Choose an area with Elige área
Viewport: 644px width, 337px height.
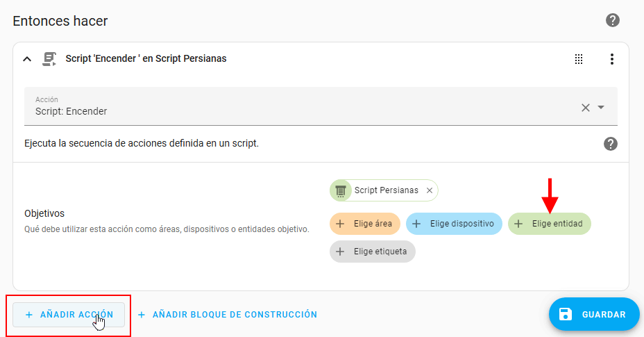pos(365,224)
